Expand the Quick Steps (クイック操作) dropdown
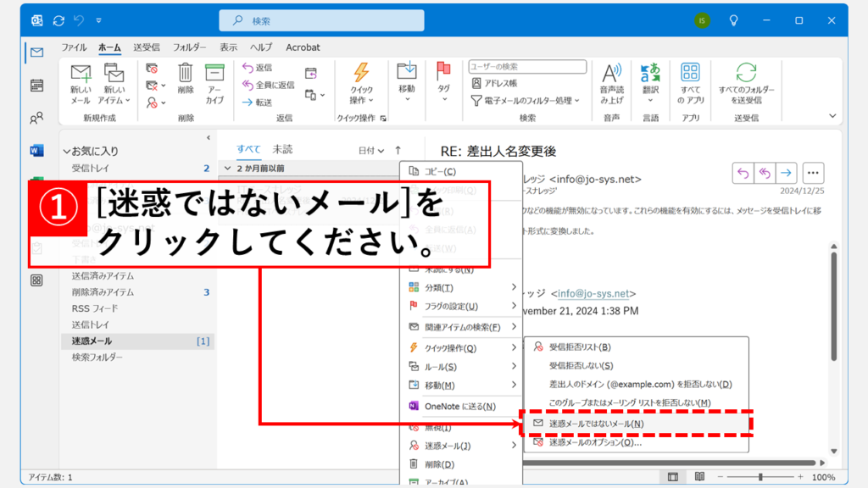This screenshot has width=868, height=488. [362, 83]
